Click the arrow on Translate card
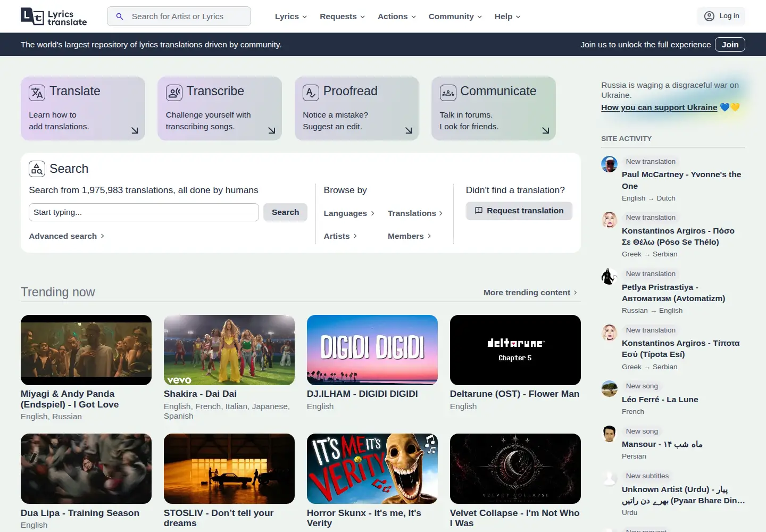 (135, 130)
